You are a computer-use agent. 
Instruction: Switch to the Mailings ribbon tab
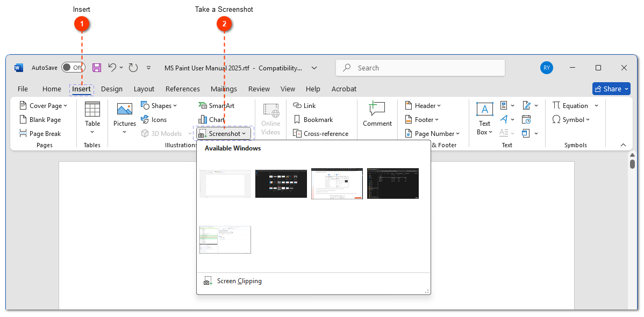coord(224,89)
